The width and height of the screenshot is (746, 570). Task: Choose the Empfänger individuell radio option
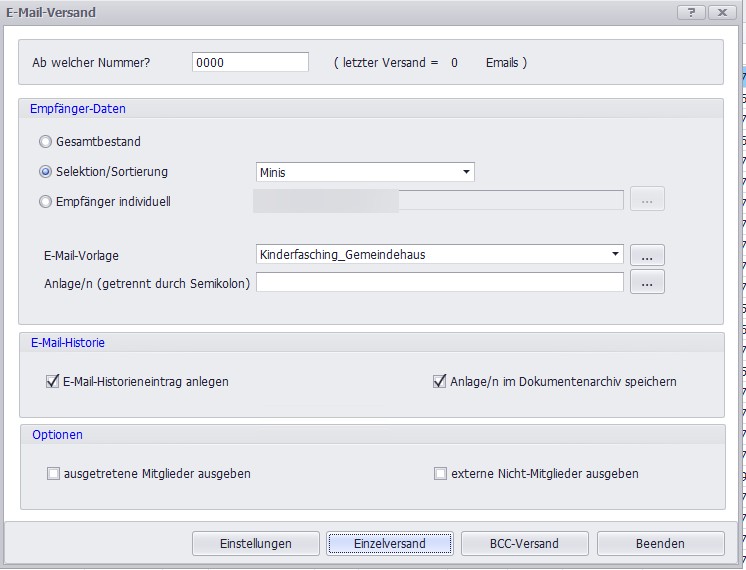(x=45, y=201)
